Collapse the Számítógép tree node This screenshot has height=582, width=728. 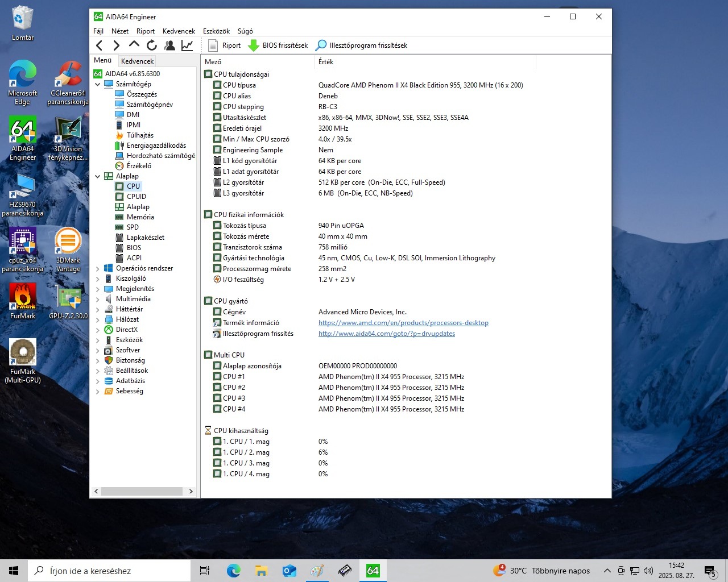click(97, 84)
